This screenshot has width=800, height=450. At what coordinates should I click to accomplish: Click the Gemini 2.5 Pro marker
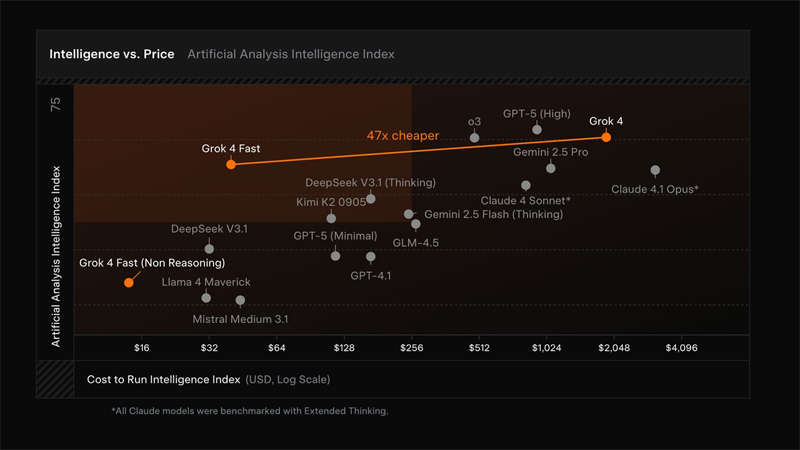(551, 168)
